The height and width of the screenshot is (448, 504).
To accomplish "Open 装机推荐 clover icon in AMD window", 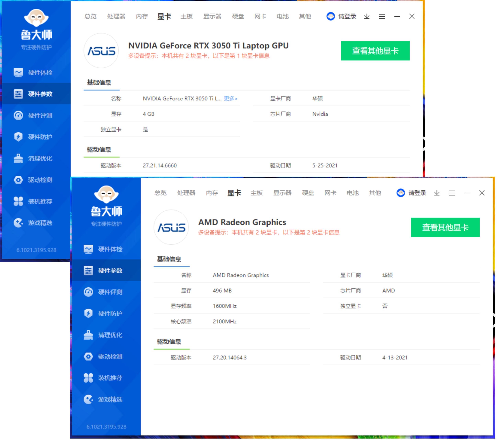I will coord(88,378).
